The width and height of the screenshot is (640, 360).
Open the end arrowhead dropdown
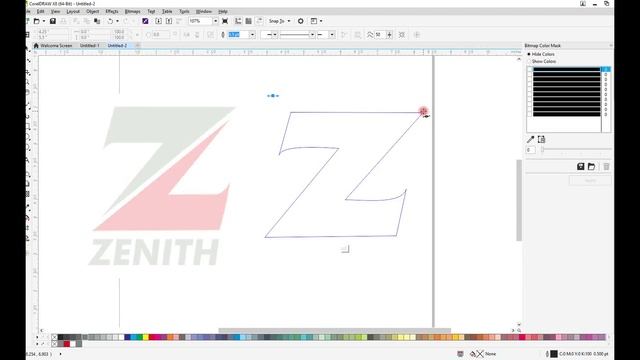(x=332, y=35)
